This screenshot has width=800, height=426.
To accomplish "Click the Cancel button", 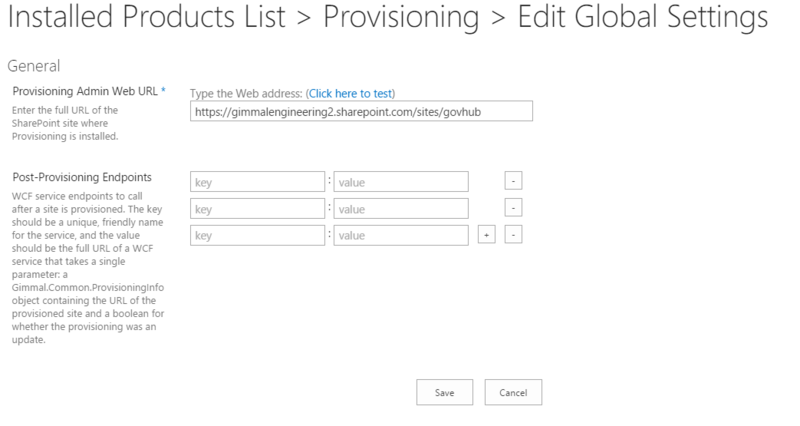I will pos(513,393).
